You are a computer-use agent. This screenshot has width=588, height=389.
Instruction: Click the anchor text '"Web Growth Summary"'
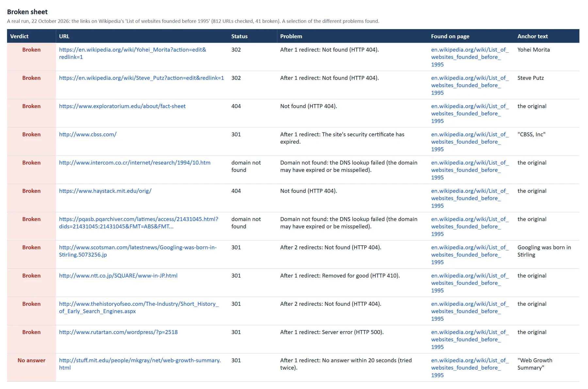[x=535, y=364]
